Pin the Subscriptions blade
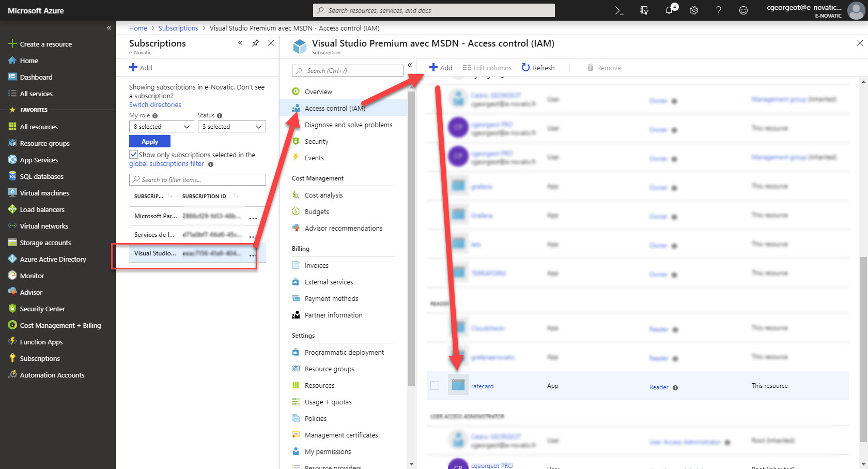The image size is (868, 469). (256, 43)
